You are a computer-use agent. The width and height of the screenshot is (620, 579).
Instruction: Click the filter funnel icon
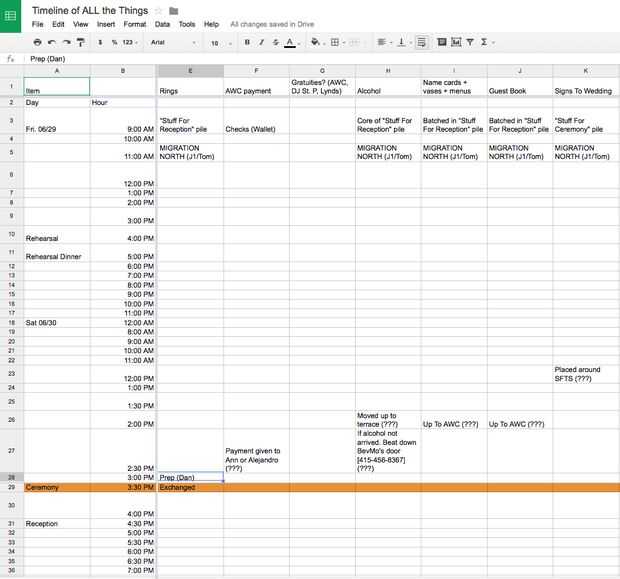470,42
